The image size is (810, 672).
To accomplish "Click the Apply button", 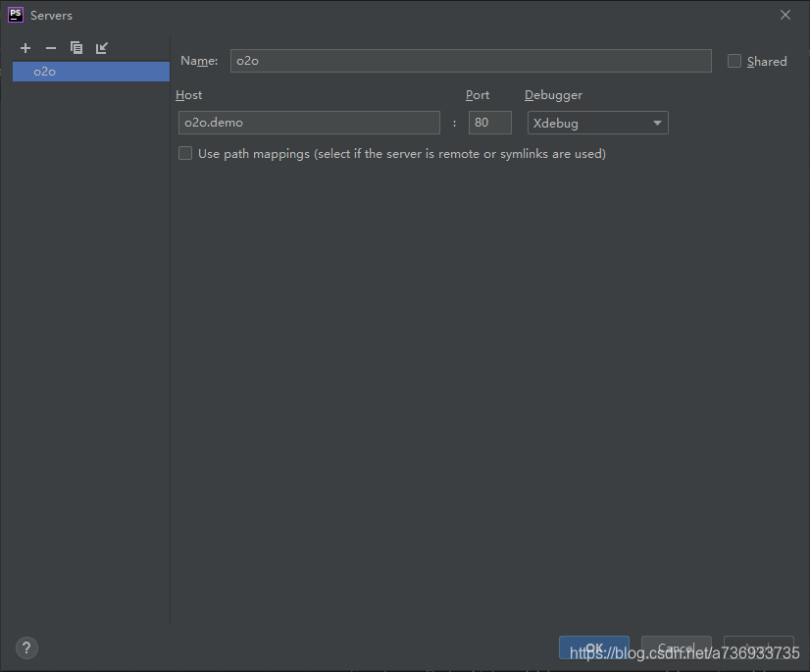I will coord(758,648).
